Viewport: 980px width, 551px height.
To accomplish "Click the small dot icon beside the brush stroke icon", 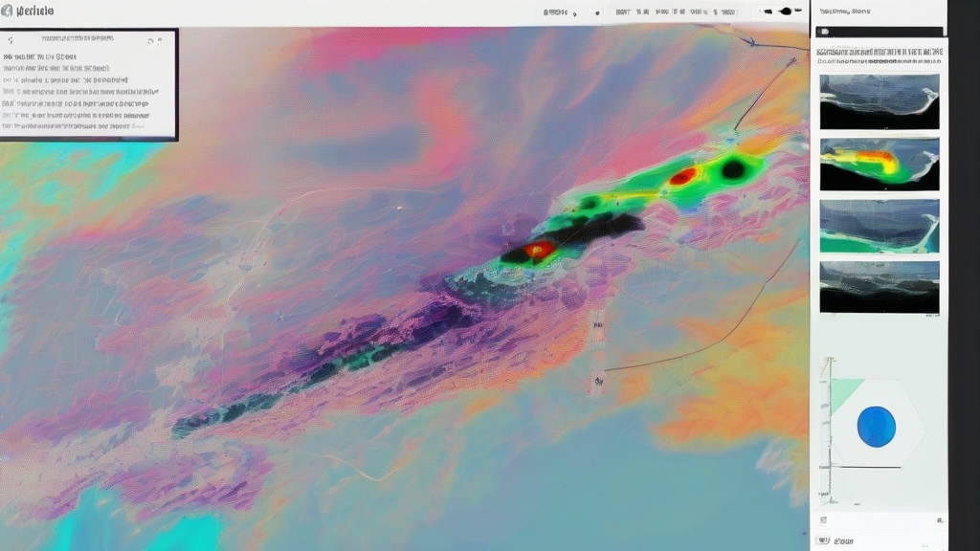I will pos(767,12).
